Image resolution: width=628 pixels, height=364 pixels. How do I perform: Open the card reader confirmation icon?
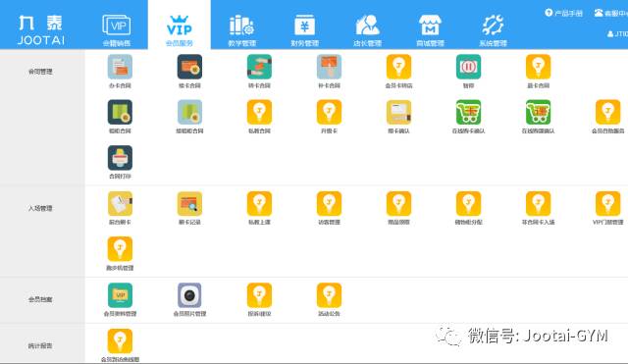[398, 112]
